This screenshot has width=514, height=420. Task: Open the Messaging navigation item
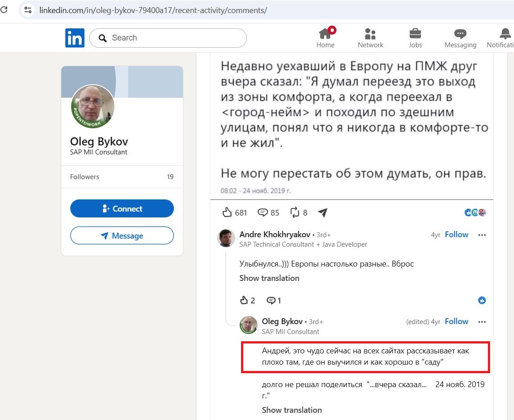point(460,38)
